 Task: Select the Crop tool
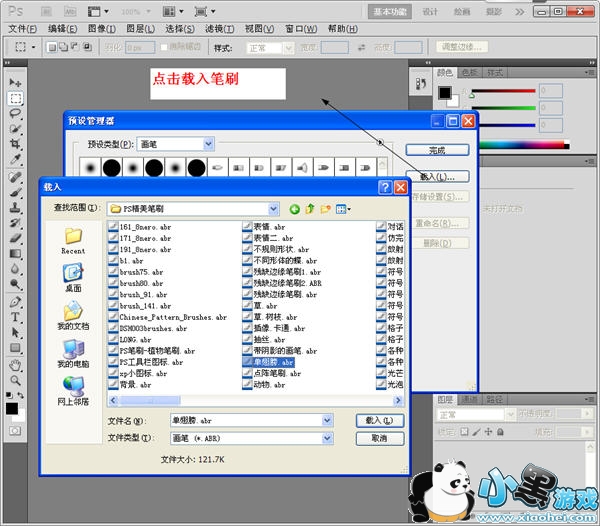16,144
